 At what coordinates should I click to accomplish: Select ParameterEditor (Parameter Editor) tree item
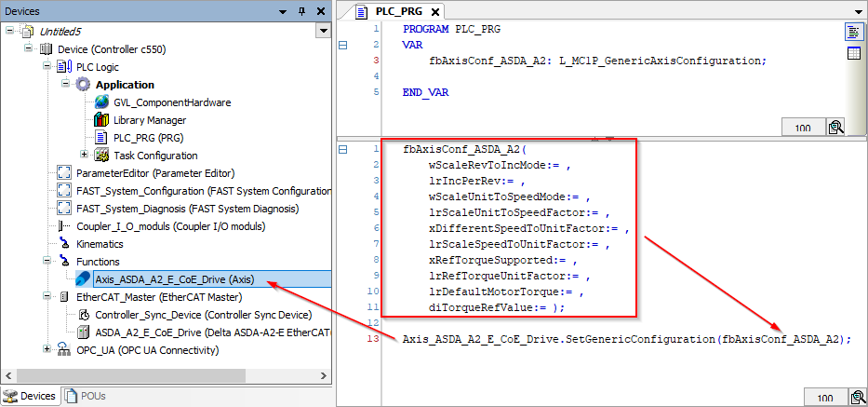tap(155, 173)
